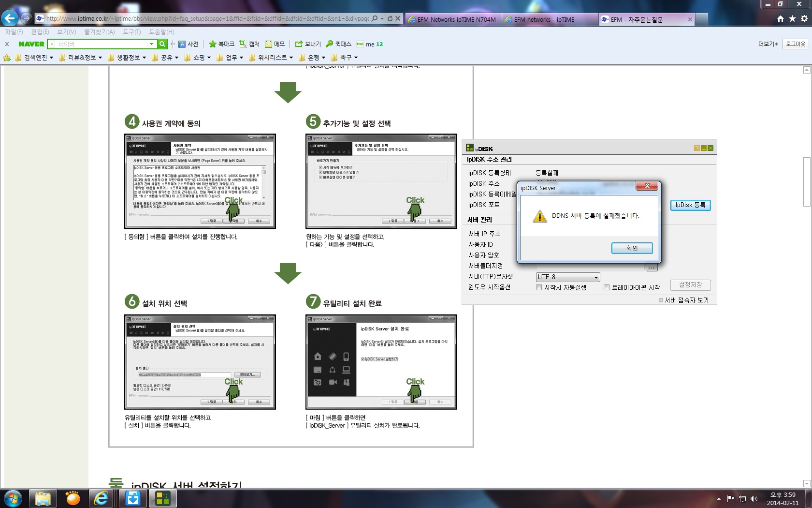Click the browser address bar URL

(x=207, y=19)
